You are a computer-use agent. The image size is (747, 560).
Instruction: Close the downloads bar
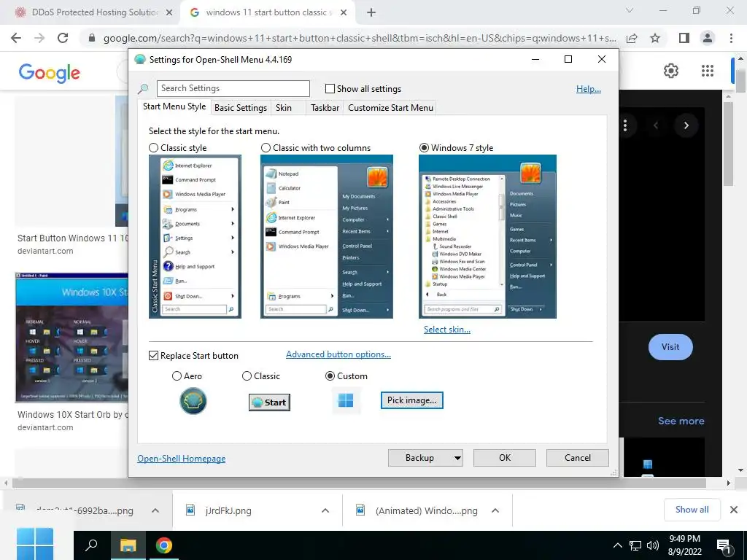pos(734,510)
